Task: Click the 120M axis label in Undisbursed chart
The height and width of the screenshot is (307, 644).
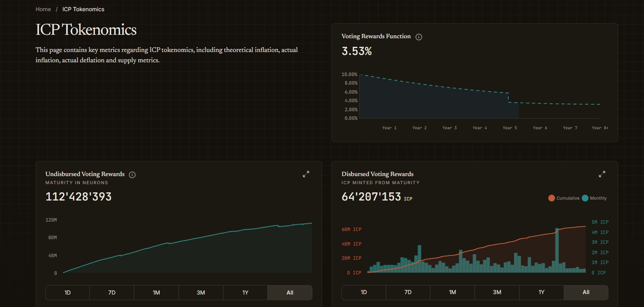Action: pyautogui.click(x=51, y=220)
